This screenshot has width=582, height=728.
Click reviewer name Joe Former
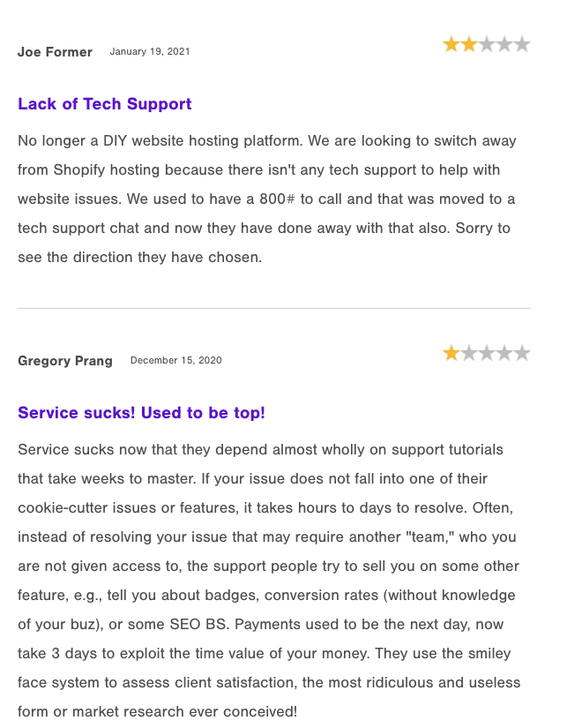(x=55, y=52)
